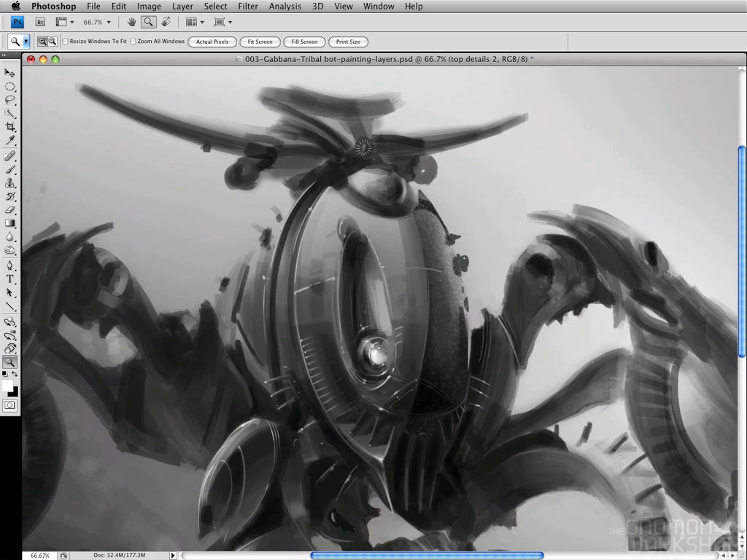This screenshot has width=747, height=560.
Task: Select the Type tool
Action: (x=9, y=279)
